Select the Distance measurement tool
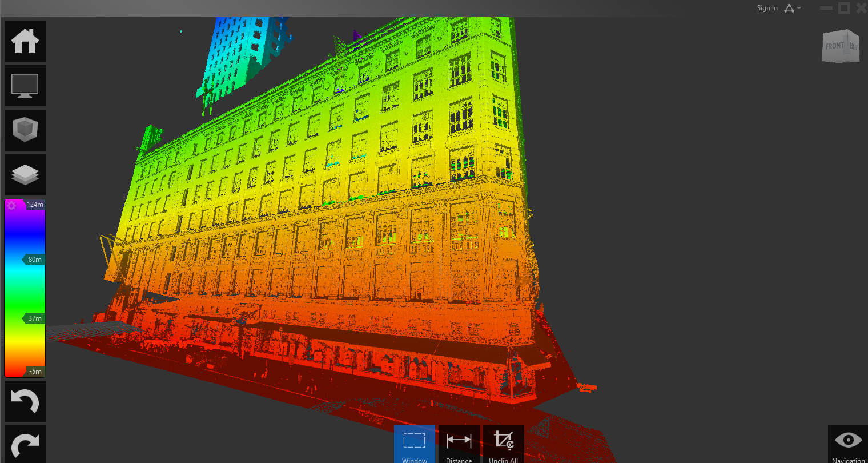The image size is (868, 463). point(459,443)
